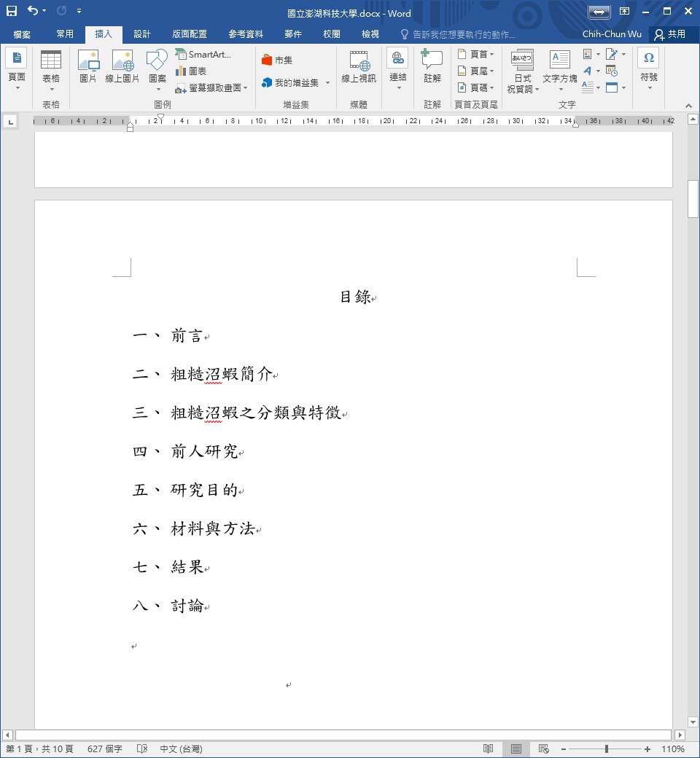Add a Drop Cap to the paragraph
700x758 pixels.
(588, 87)
